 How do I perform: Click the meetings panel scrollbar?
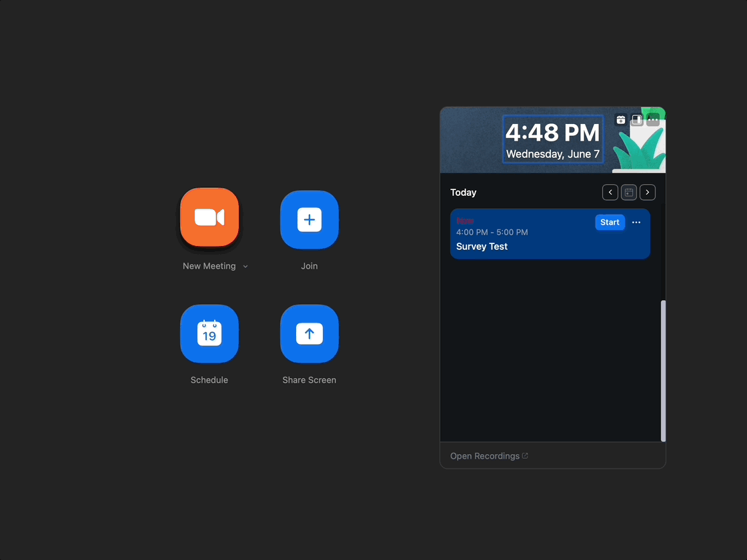click(x=663, y=371)
